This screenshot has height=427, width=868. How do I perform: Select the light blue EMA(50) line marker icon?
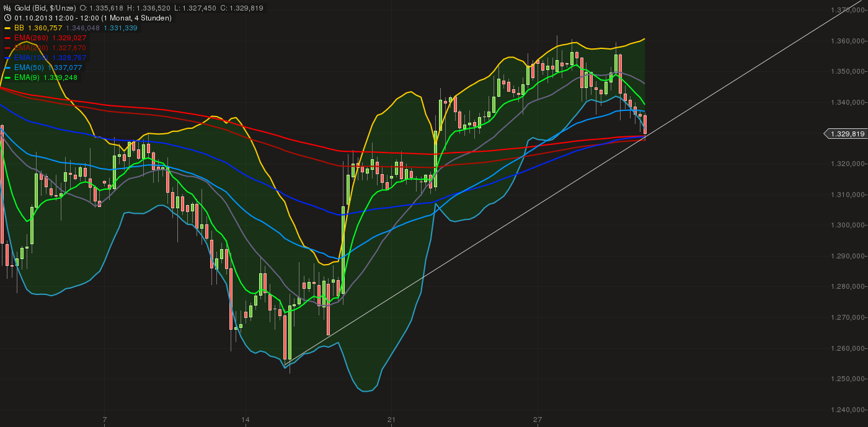pyautogui.click(x=7, y=68)
